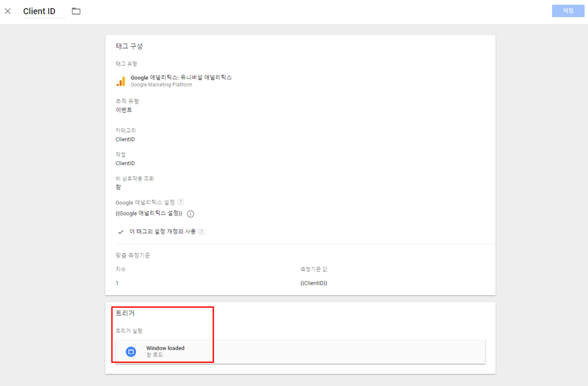The width and height of the screenshot is (588, 386).
Task: Open the folder icon next to tag name
Action: [x=76, y=11]
